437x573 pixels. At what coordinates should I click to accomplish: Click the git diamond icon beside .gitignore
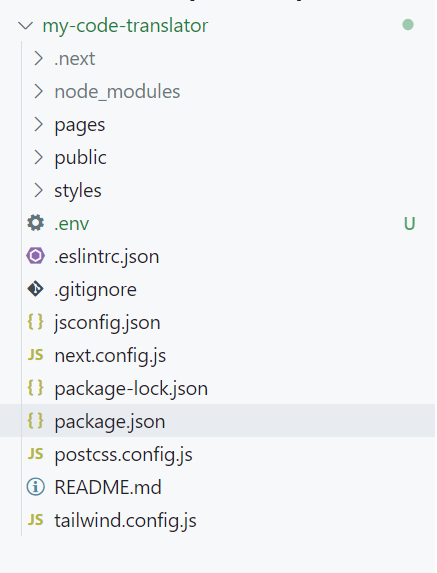coord(35,289)
